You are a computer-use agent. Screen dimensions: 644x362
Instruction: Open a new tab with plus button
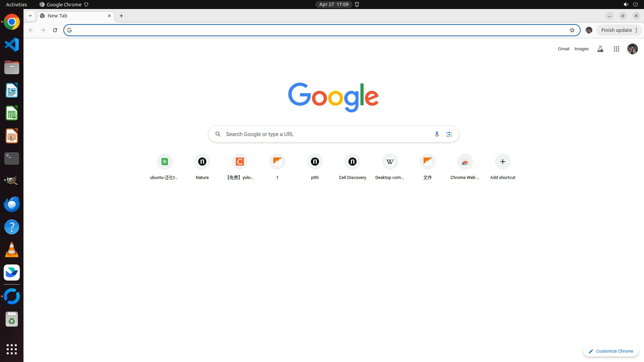click(121, 16)
